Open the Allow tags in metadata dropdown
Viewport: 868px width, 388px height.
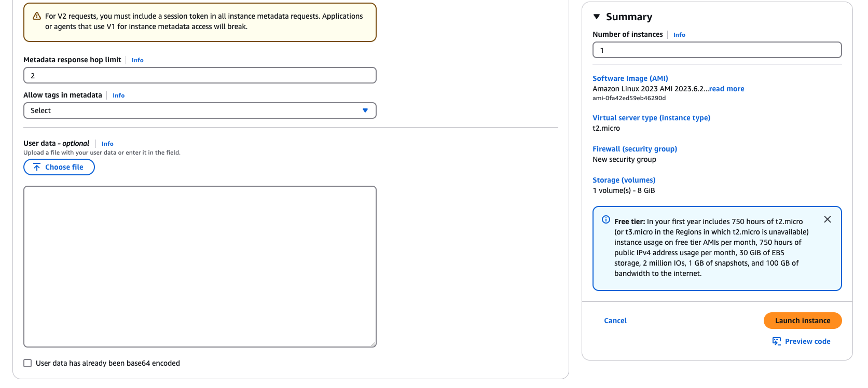(200, 110)
